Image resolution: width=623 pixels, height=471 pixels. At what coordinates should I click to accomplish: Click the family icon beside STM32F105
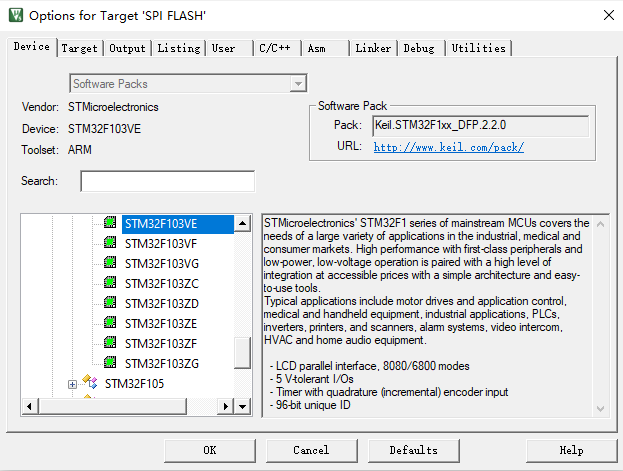(x=90, y=382)
